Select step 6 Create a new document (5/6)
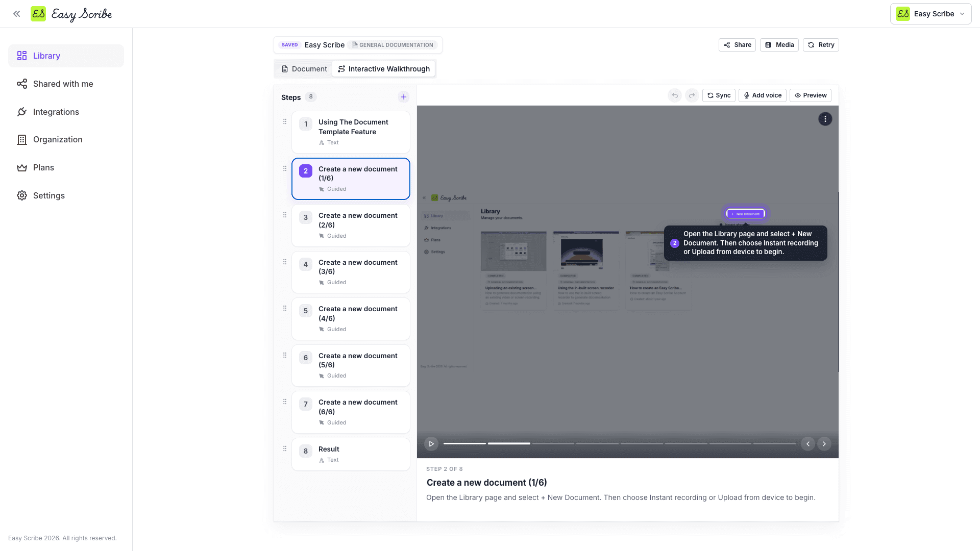Screen dimensions: 980x551 [351, 365]
